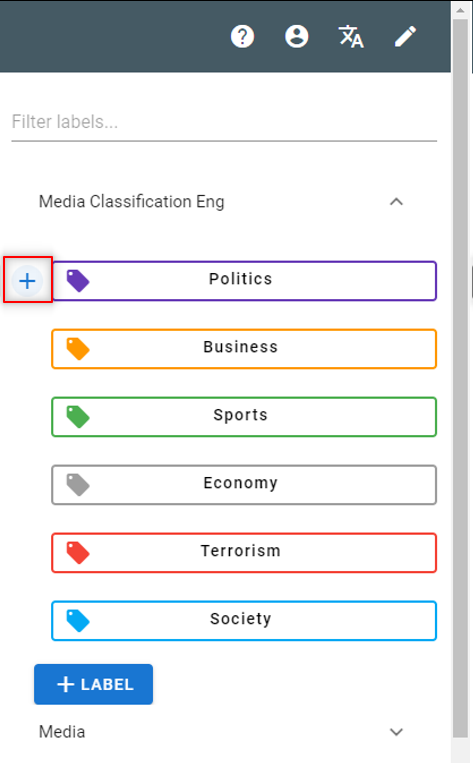
Task: Click the plus icon beside Politics
Action: pos(27,281)
